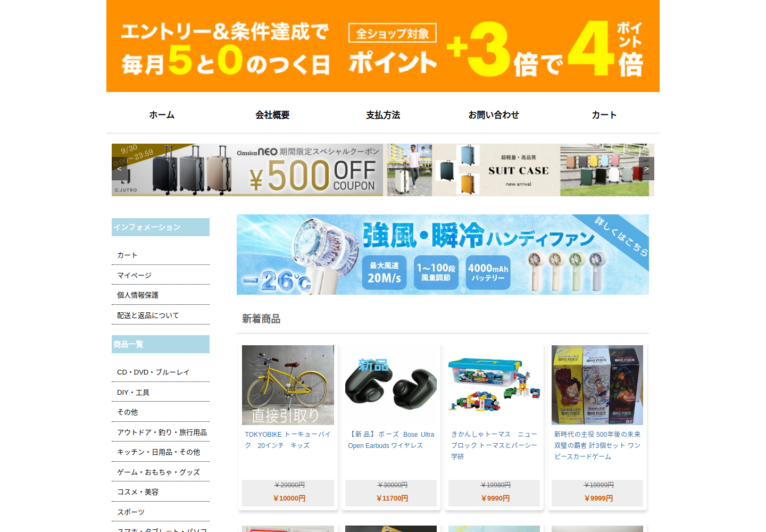Open TOKYOBIKE トーキョーバイク product title link

point(288,440)
